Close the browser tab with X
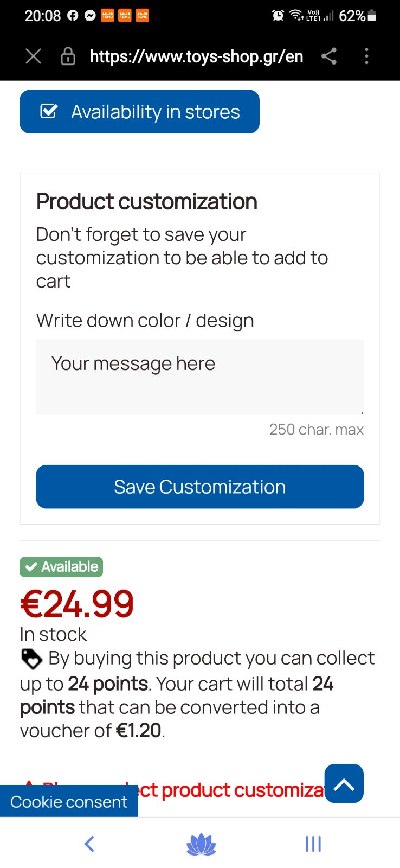 point(34,56)
